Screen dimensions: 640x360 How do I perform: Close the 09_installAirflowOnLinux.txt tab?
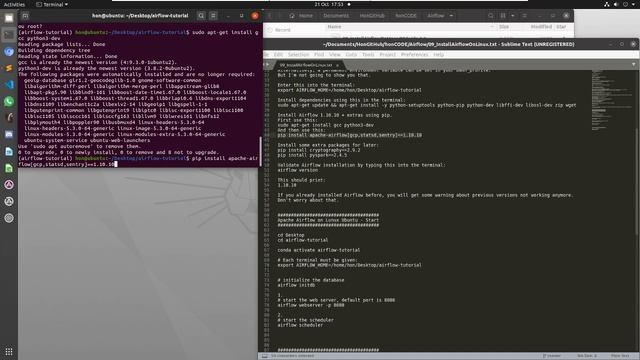(337, 65)
